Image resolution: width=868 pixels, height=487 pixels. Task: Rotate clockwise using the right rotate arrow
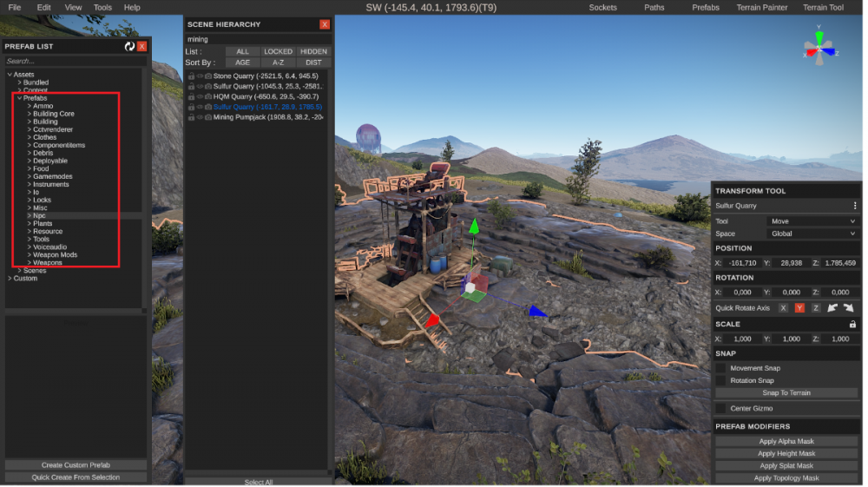pos(849,308)
